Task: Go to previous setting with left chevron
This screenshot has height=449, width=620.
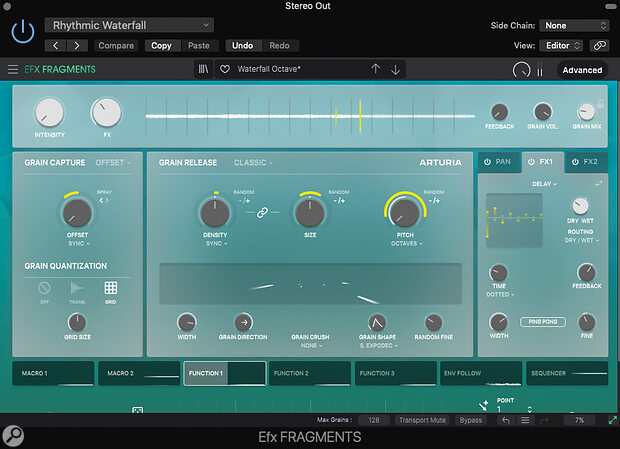Action: coord(56,45)
